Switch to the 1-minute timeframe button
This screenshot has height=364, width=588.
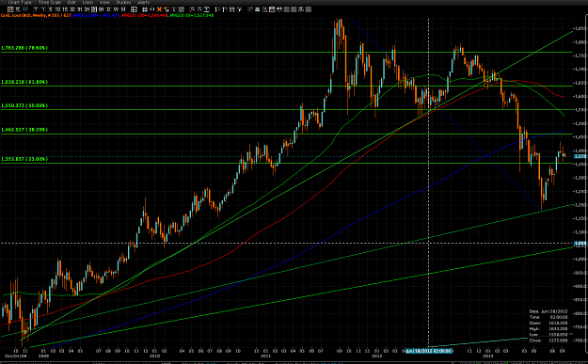[x=43, y=9]
